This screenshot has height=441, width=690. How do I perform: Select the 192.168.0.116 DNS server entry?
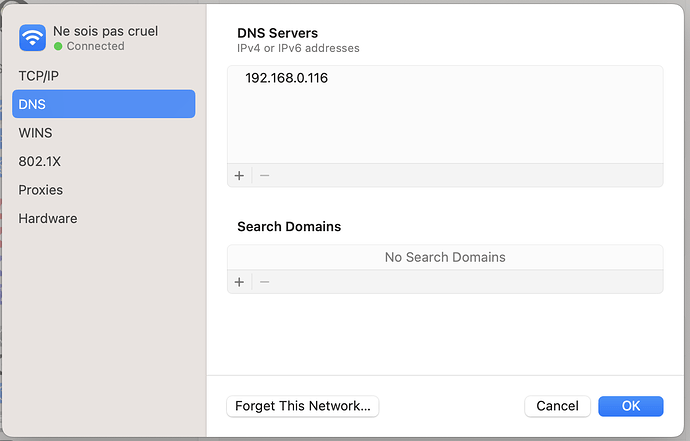point(286,78)
